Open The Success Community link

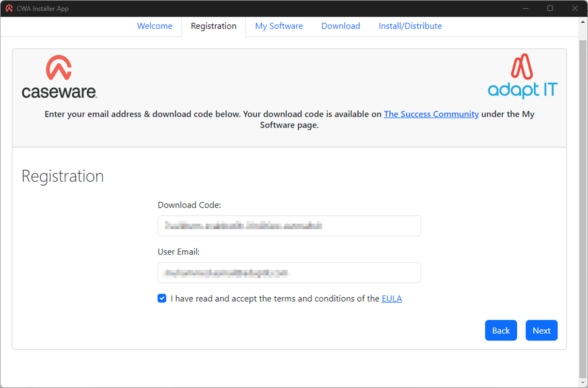(x=431, y=114)
